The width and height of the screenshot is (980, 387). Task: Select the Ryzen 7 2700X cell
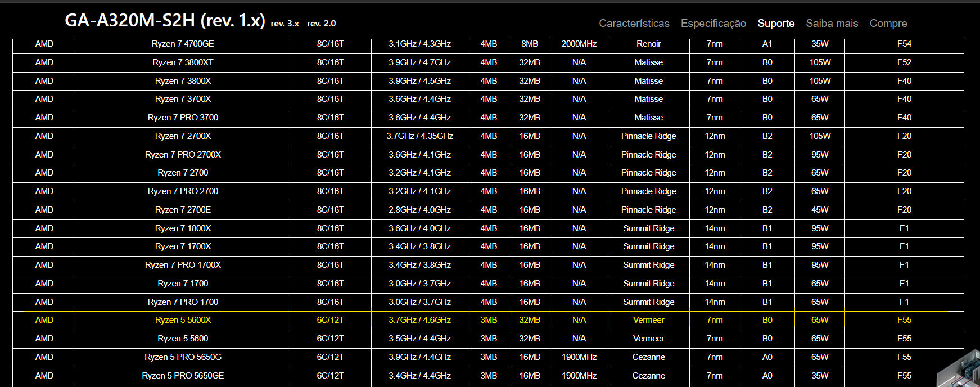(183, 136)
